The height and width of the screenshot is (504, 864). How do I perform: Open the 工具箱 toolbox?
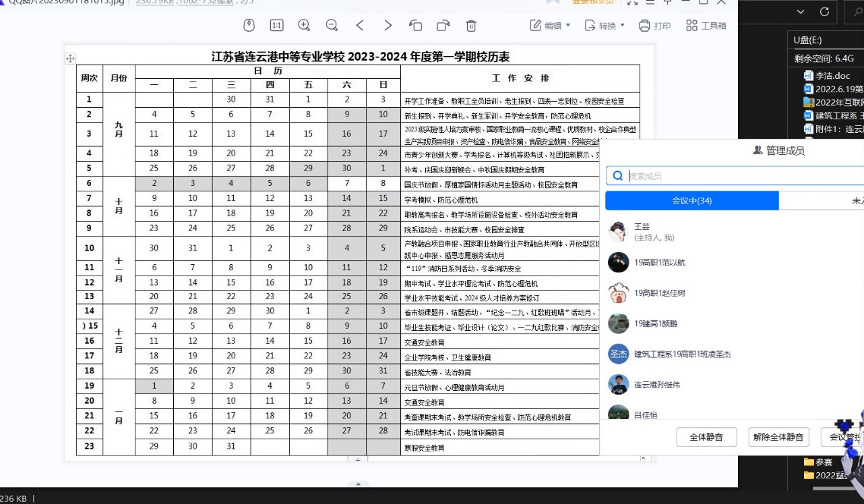pyautogui.click(x=706, y=26)
